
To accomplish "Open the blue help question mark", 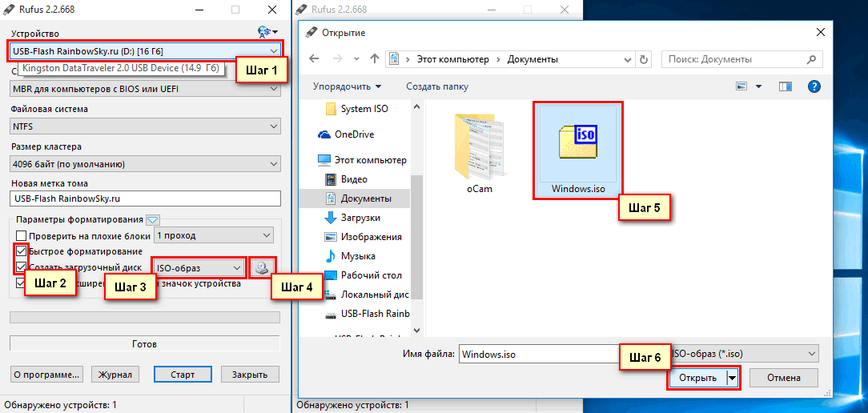I will click(x=814, y=86).
